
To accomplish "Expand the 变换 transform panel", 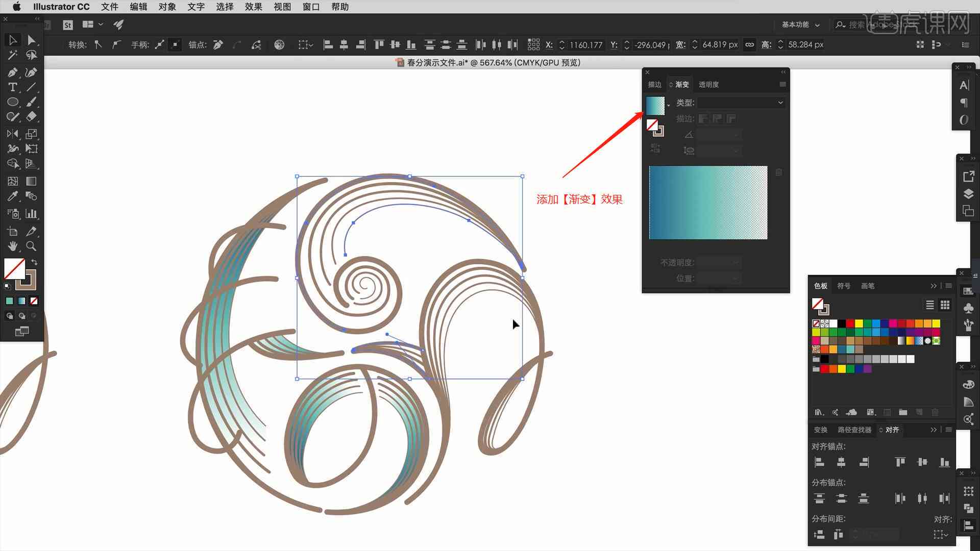I will [820, 430].
